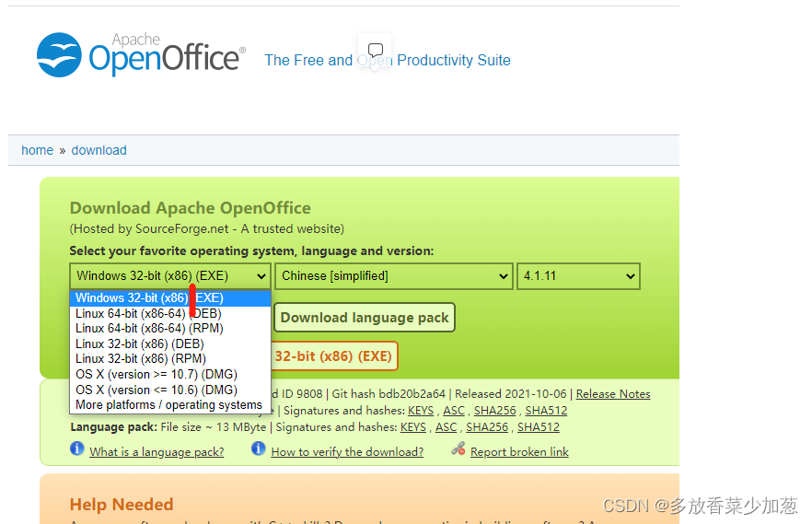Screen dimensions: 812x524
Task: Open SHA256 link in the upper signatures row
Action: [495, 411]
